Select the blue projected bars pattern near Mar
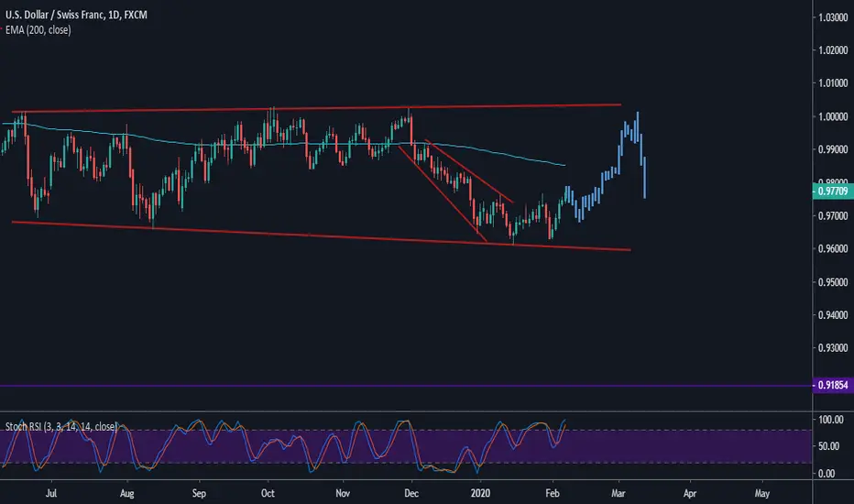 point(605,169)
